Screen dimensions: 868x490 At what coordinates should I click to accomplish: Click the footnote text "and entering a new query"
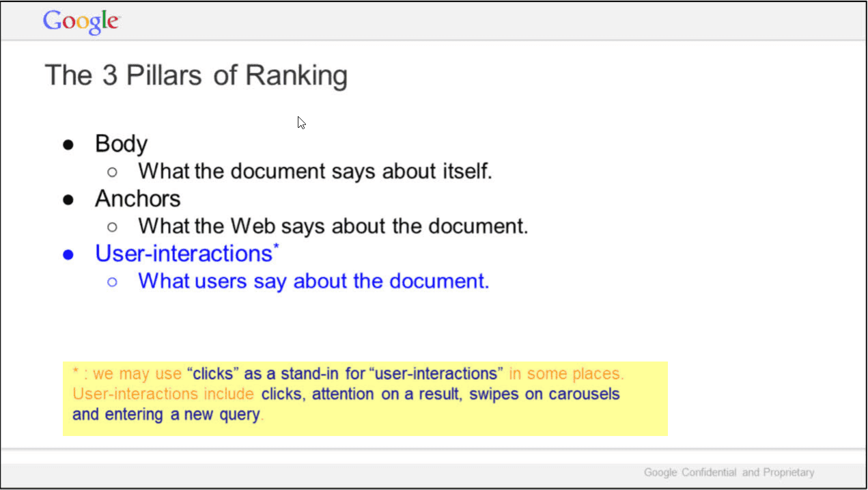click(x=167, y=414)
